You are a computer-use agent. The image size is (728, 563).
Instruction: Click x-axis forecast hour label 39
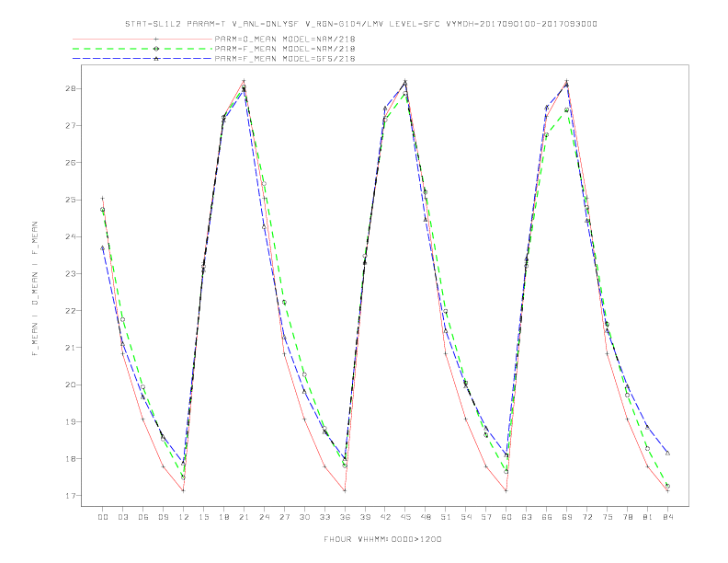coord(365,517)
